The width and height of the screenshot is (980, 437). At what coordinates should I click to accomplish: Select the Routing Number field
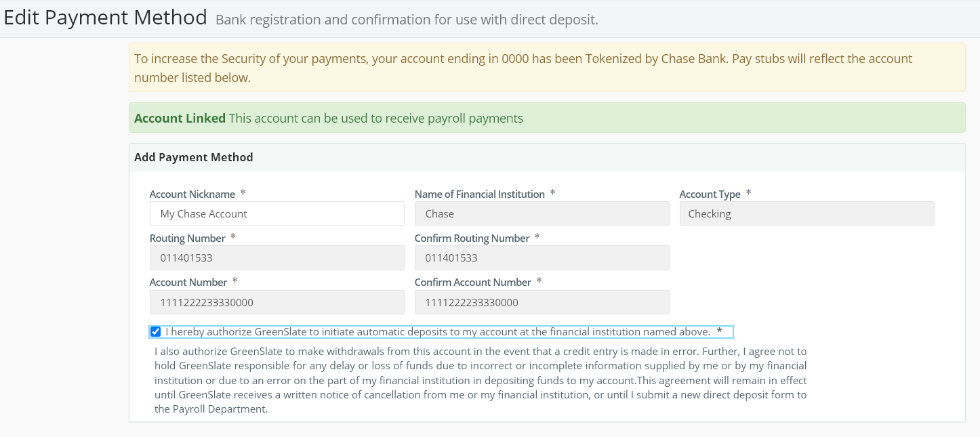pos(277,257)
